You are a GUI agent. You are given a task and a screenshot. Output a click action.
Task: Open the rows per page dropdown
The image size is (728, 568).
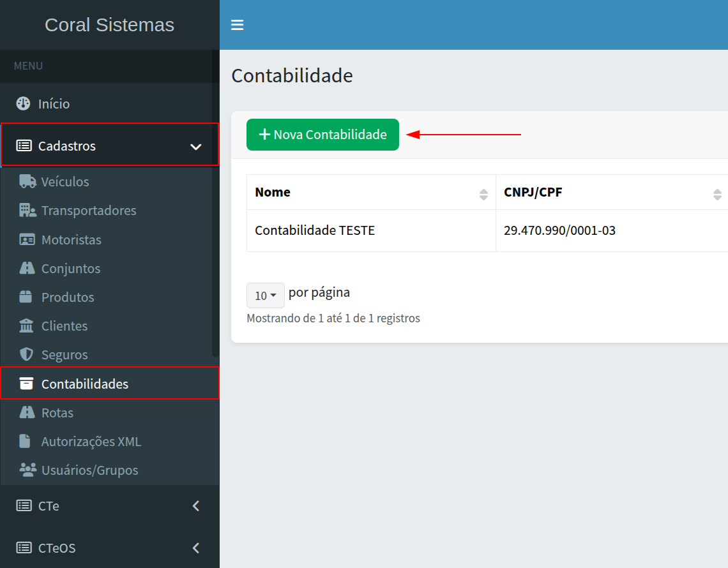pyautogui.click(x=265, y=295)
